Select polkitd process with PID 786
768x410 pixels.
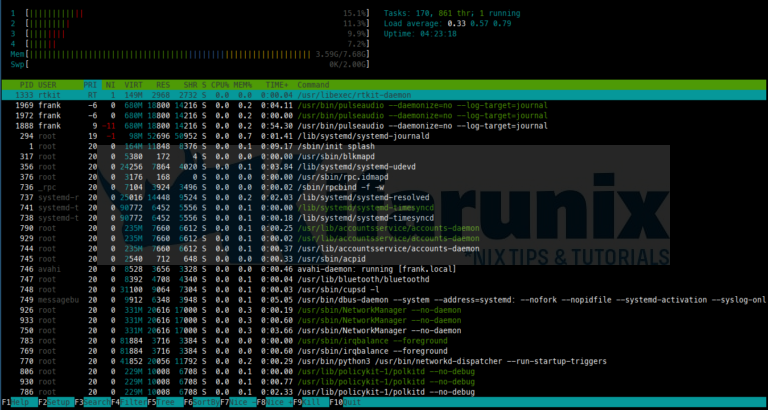pyautogui.click(x=384, y=392)
